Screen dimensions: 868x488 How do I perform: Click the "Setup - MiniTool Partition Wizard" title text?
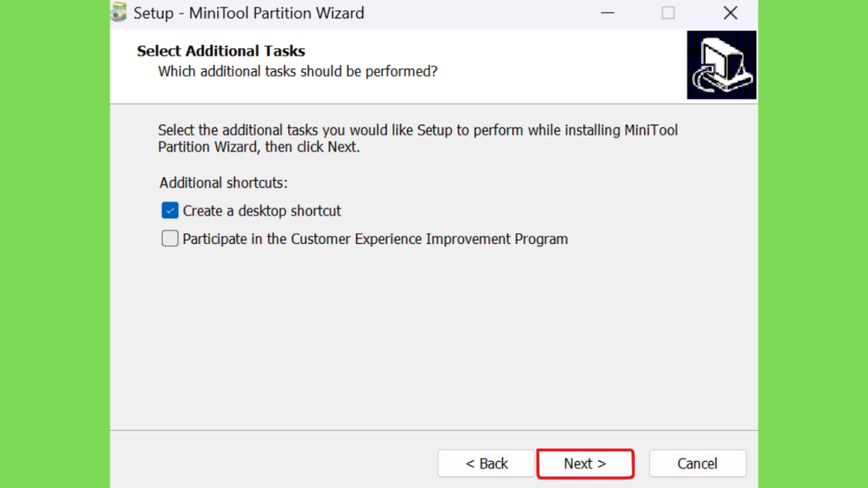click(x=248, y=13)
